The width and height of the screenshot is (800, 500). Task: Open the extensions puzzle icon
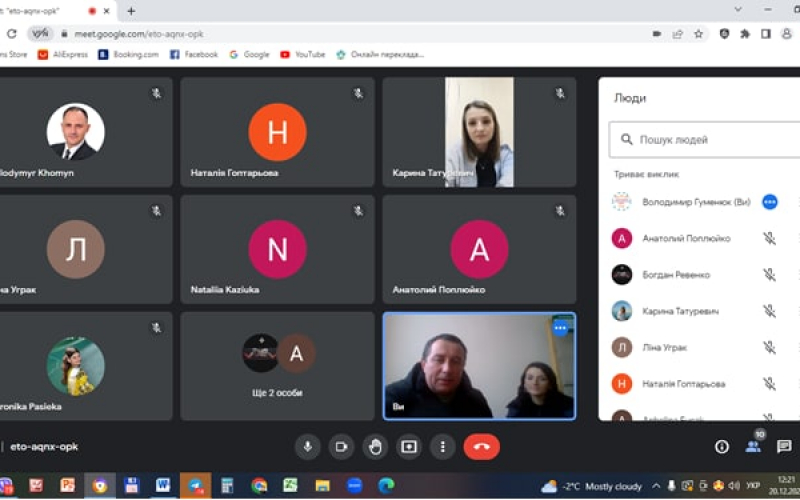point(745,34)
